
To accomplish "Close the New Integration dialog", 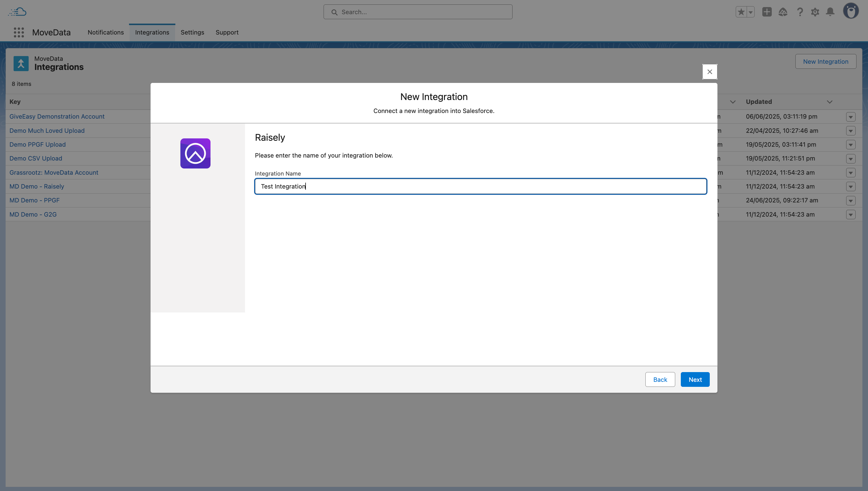I will [x=710, y=71].
